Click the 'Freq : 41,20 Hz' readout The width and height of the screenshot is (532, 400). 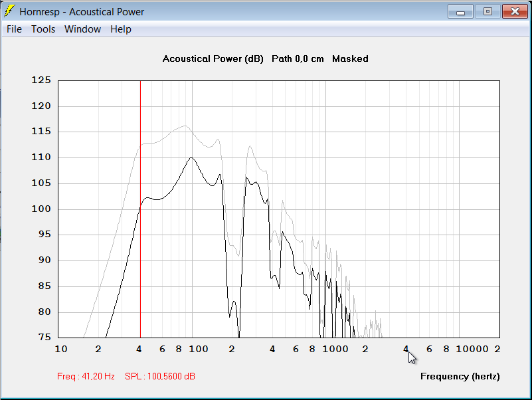pos(86,376)
